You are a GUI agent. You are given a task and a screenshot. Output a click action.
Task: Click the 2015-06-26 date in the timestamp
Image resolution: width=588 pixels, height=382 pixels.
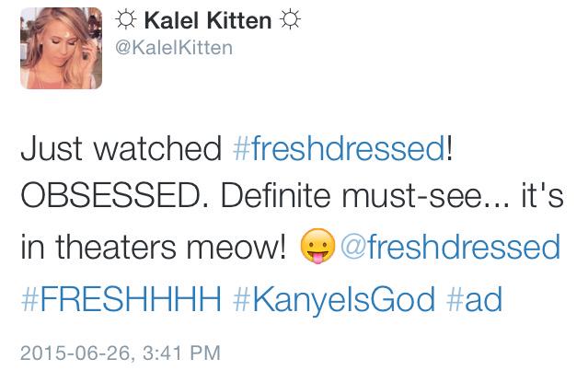click(x=75, y=353)
